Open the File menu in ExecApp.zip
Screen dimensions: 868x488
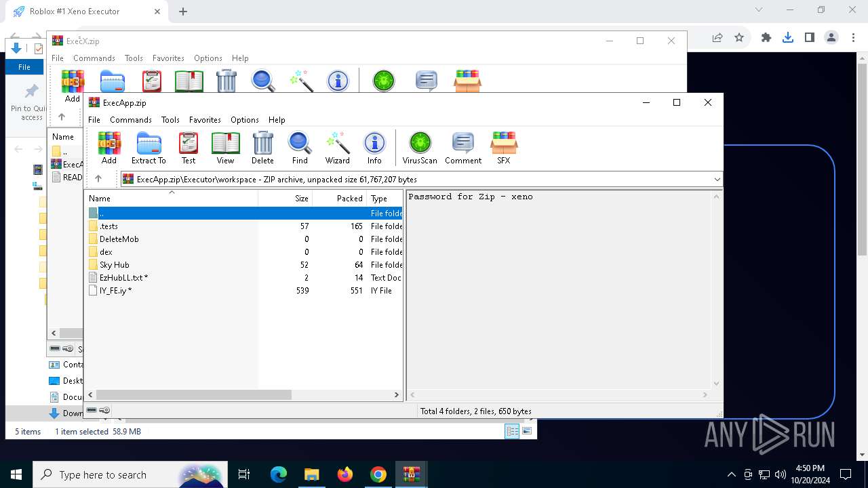click(x=94, y=119)
